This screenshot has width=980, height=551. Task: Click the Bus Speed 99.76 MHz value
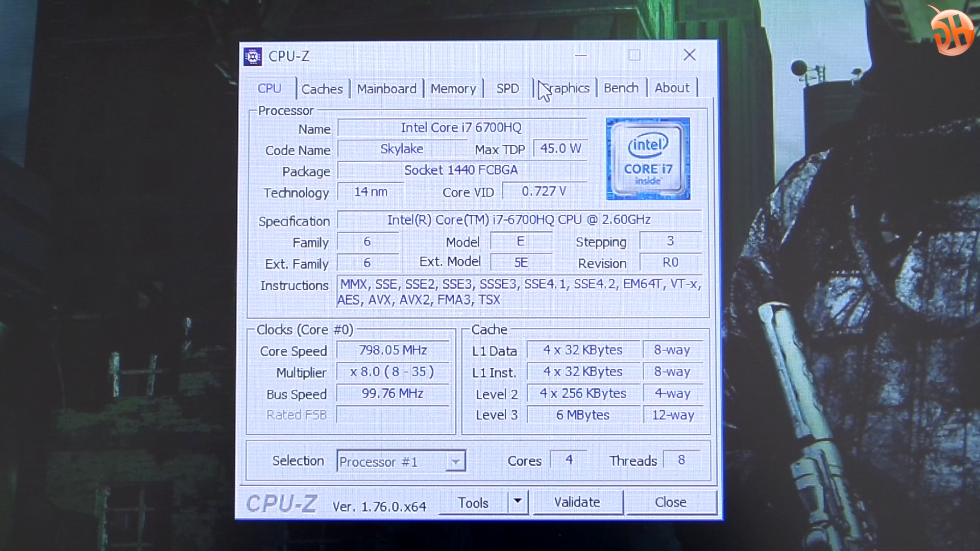pos(393,394)
